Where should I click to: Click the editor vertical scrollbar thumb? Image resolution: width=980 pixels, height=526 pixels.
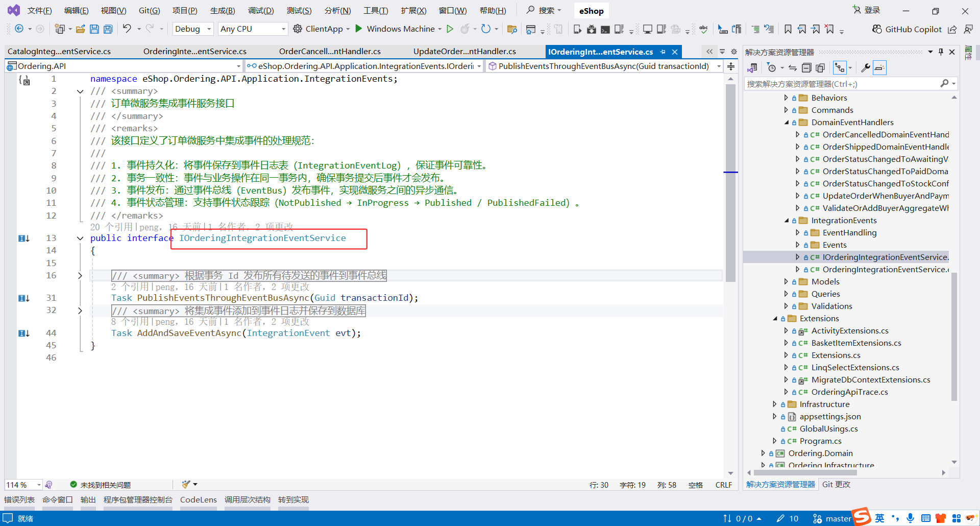(x=731, y=182)
